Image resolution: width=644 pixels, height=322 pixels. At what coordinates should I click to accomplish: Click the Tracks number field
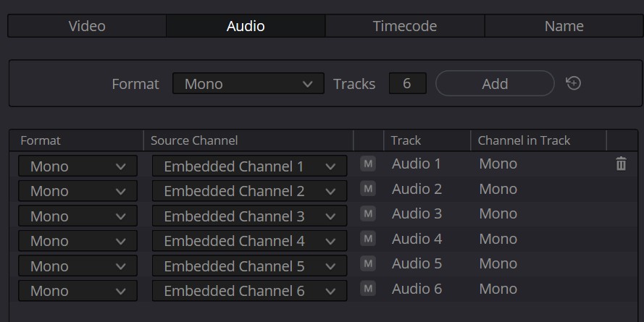click(407, 84)
